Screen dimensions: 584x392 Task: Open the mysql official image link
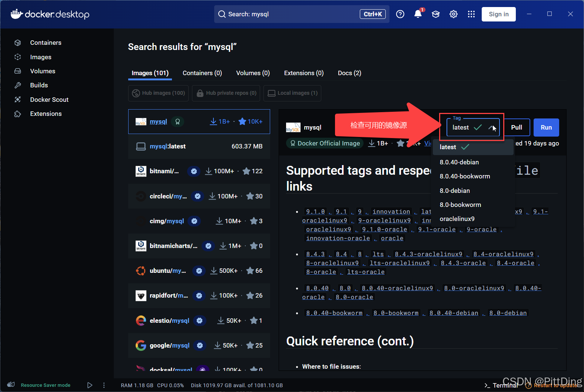(x=158, y=121)
